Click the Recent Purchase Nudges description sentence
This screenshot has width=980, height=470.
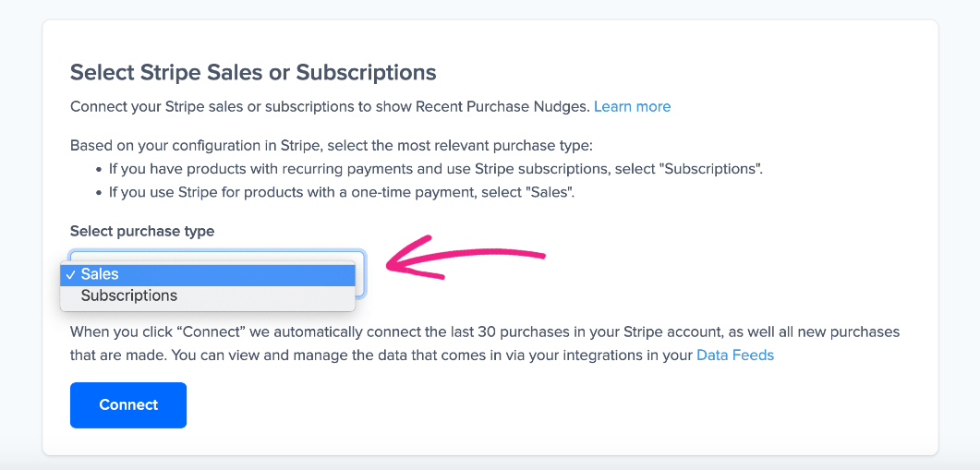(x=330, y=106)
